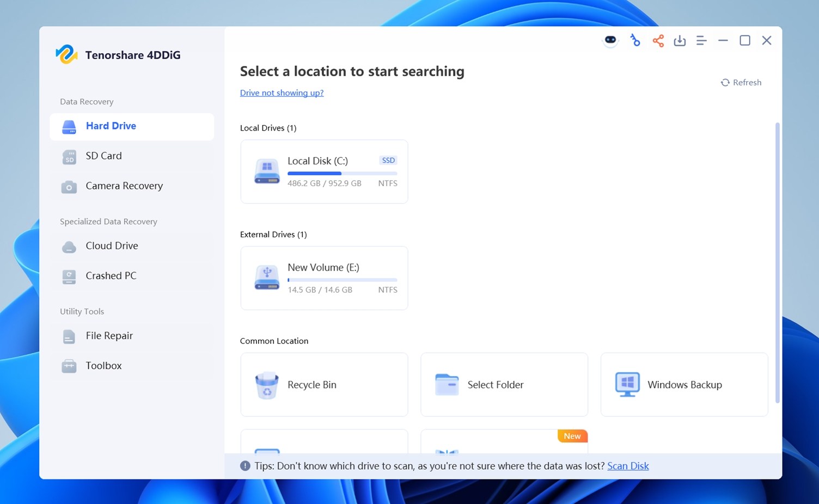The width and height of the screenshot is (819, 504).
Task: Choose Select Folder as scan location
Action: click(495, 384)
